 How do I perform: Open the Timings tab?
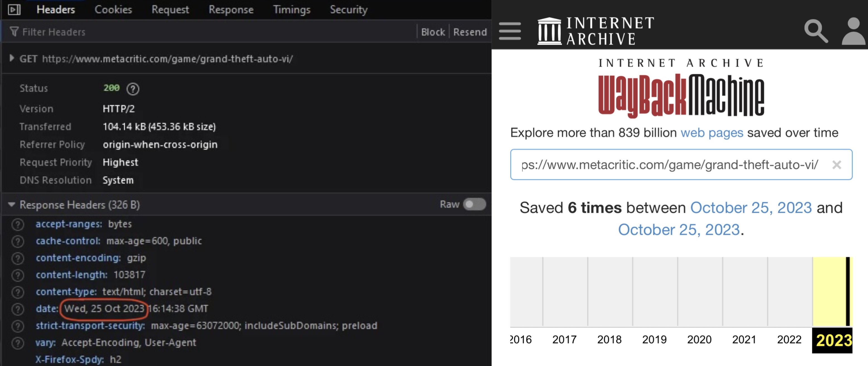pyautogui.click(x=291, y=9)
